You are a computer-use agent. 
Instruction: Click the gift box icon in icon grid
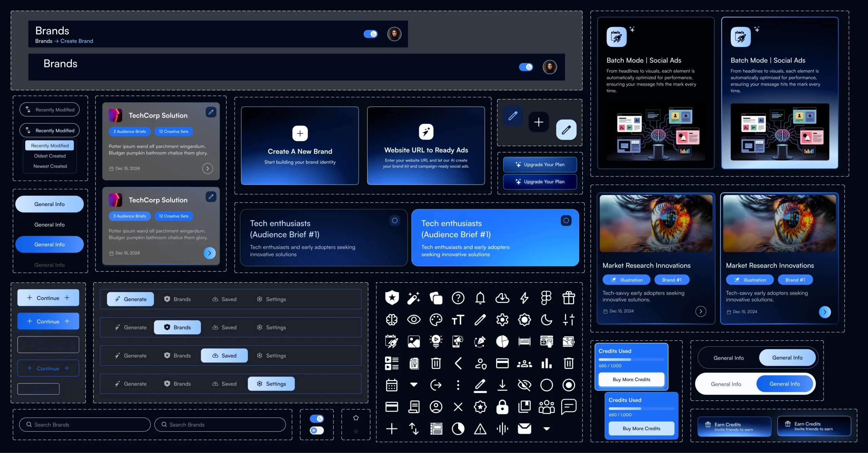[569, 298]
